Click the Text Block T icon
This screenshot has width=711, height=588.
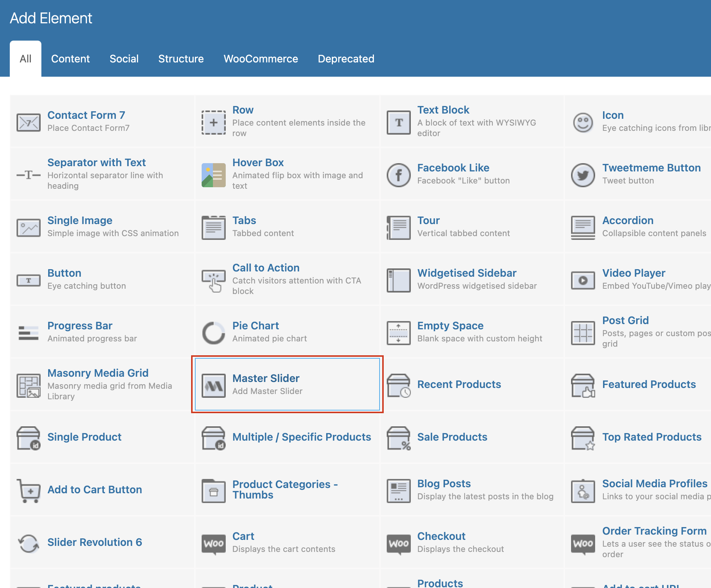(x=399, y=122)
